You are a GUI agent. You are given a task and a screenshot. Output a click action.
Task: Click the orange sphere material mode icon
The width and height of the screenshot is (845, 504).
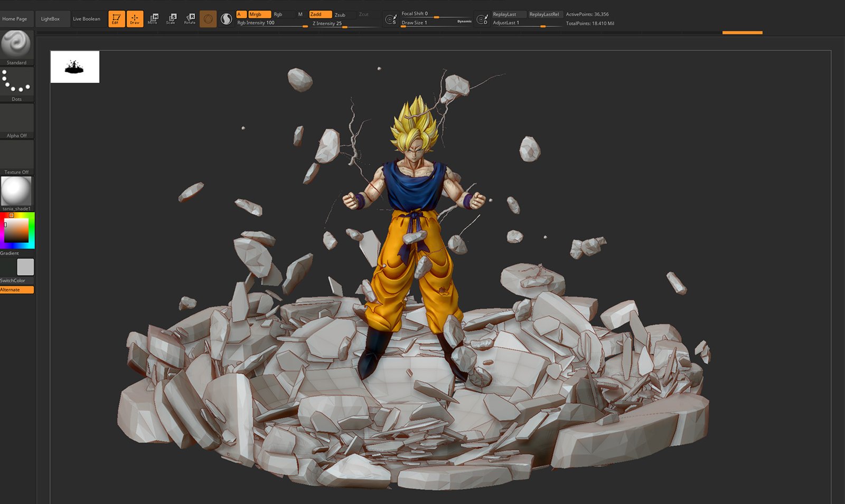(208, 19)
